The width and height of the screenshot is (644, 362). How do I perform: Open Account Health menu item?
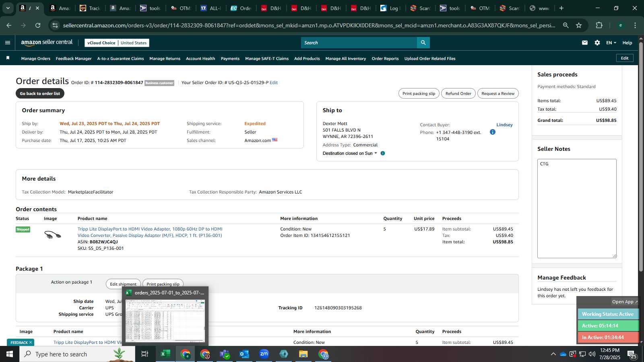(x=200, y=59)
